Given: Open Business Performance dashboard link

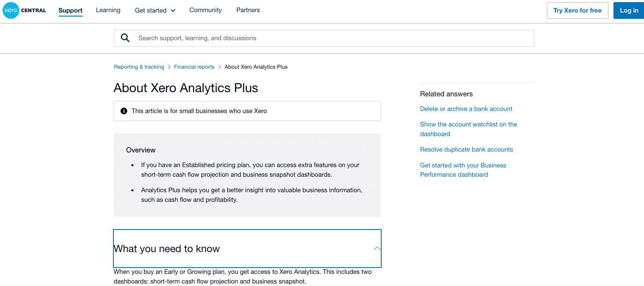Looking at the screenshot, I should click(x=463, y=170).
